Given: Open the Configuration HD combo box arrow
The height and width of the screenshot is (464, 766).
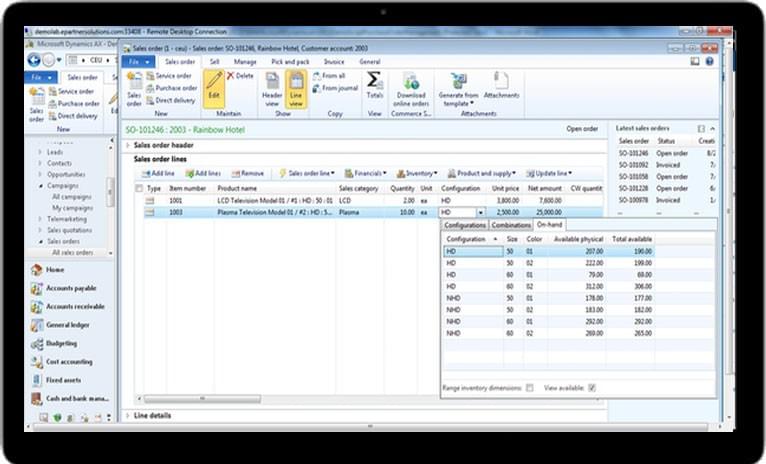Looking at the screenshot, I should [481, 212].
